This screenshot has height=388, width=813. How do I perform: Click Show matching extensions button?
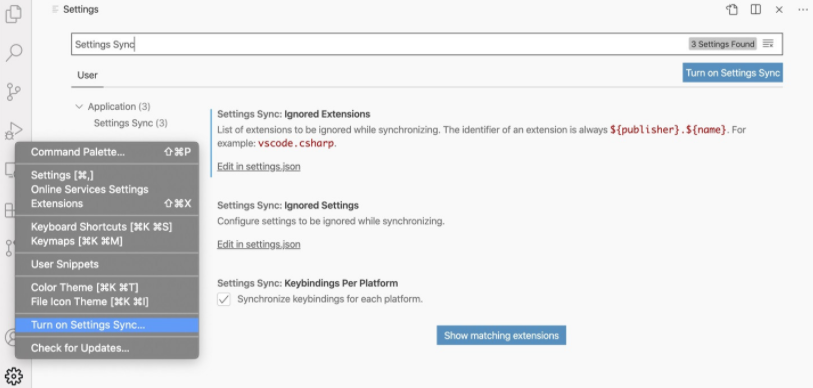501,336
